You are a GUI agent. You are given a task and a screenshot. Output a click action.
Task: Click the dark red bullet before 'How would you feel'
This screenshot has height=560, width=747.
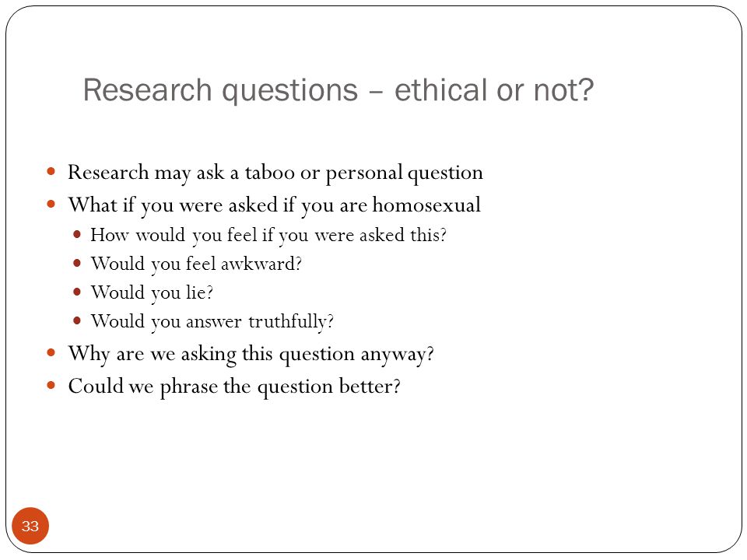coord(77,234)
